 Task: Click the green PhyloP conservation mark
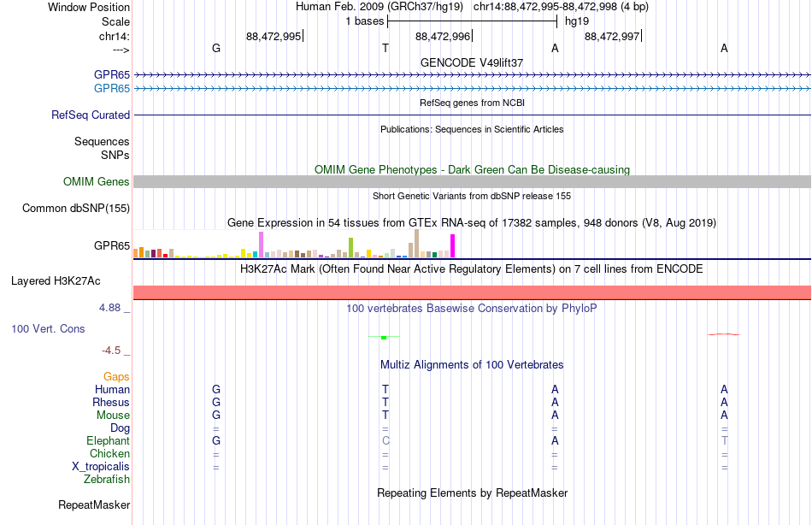(384, 338)
